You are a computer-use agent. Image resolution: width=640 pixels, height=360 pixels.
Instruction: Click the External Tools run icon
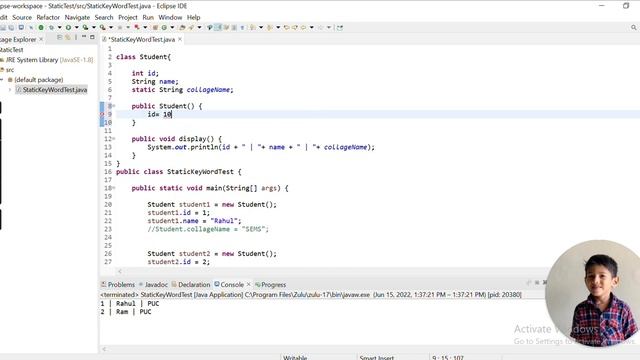click(x=102, y=27)
